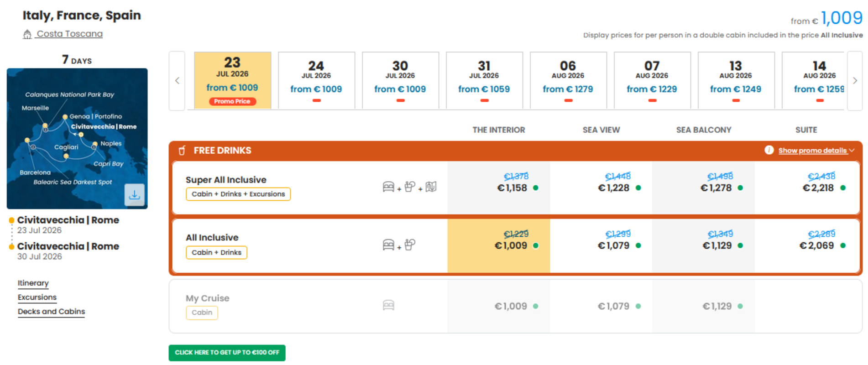
Task: Click SUITE column header
Action: pyautogui.click(x=806, y=130)
